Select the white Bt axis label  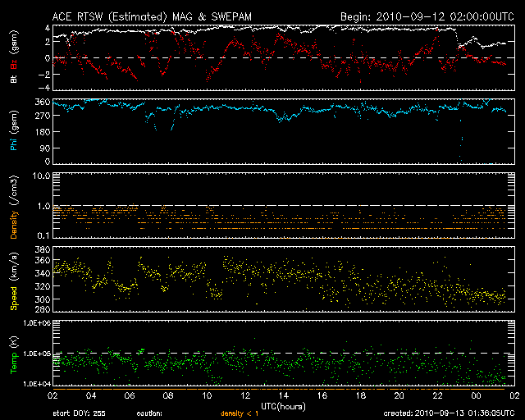[x=14, y=79]
